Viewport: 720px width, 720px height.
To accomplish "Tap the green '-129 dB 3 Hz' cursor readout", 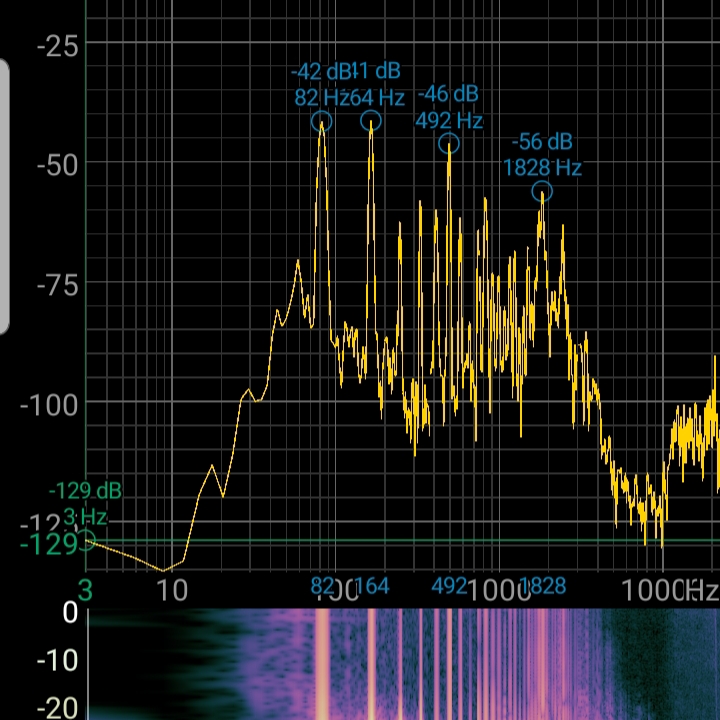I will click(85, 503).
